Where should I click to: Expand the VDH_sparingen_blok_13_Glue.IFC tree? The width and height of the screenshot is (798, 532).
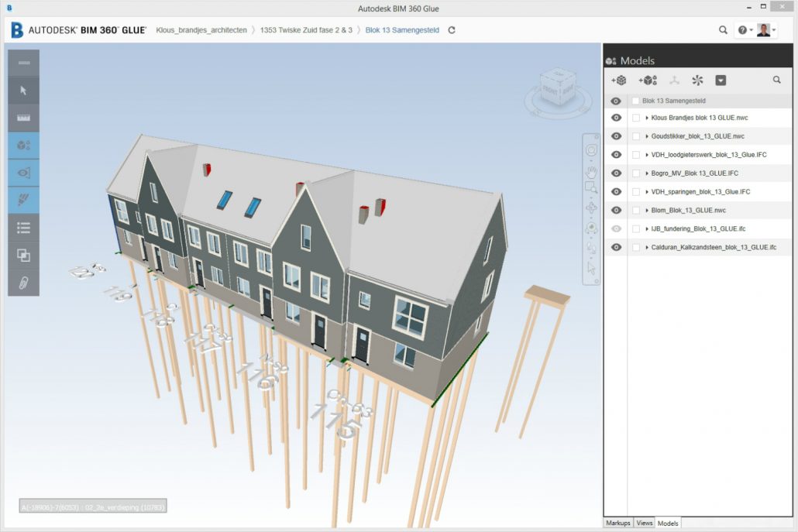click(647, 192)
